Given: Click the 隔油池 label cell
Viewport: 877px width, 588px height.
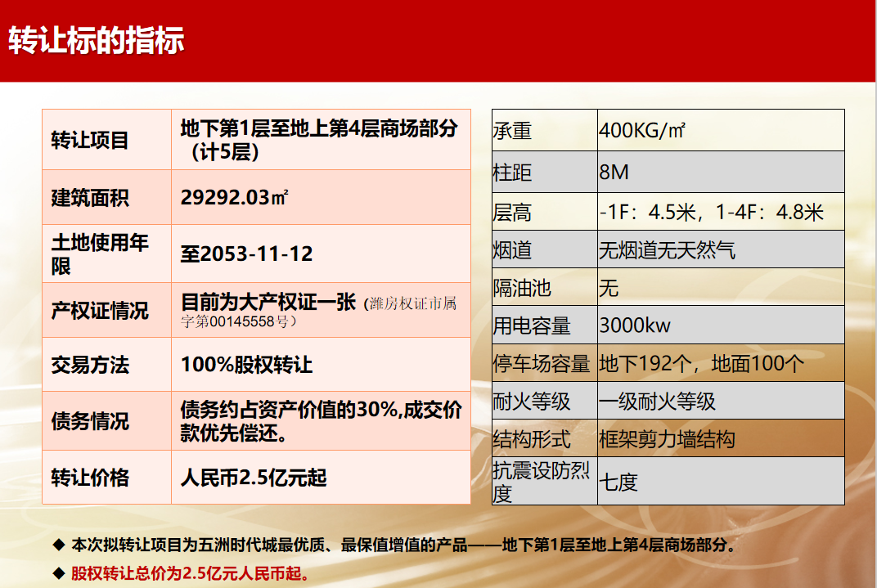Looking at the screenshot, I should tap(545, 287).
